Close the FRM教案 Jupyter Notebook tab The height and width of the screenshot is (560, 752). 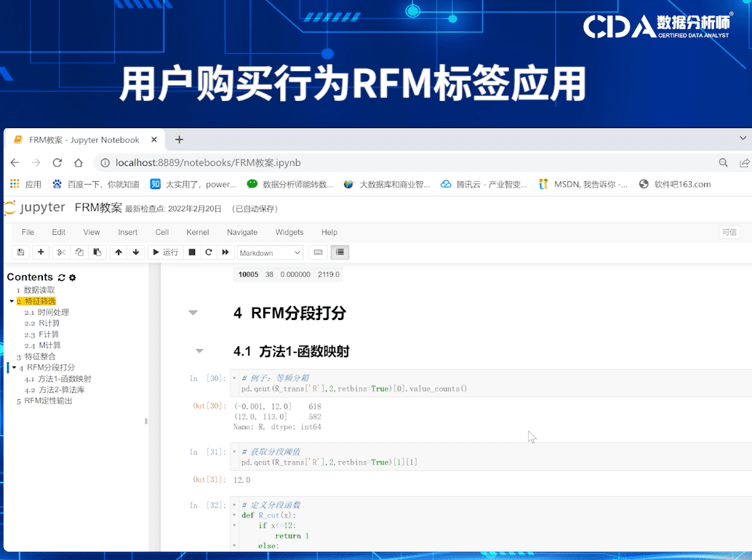pyautogui.click(x=154, y=140)
